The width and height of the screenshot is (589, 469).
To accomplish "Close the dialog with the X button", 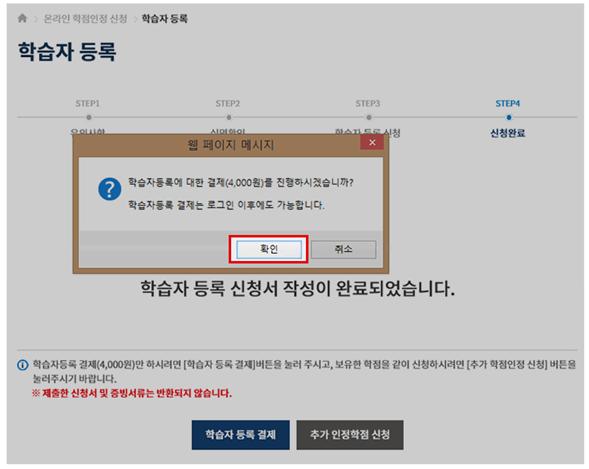I will coord(372,142).
